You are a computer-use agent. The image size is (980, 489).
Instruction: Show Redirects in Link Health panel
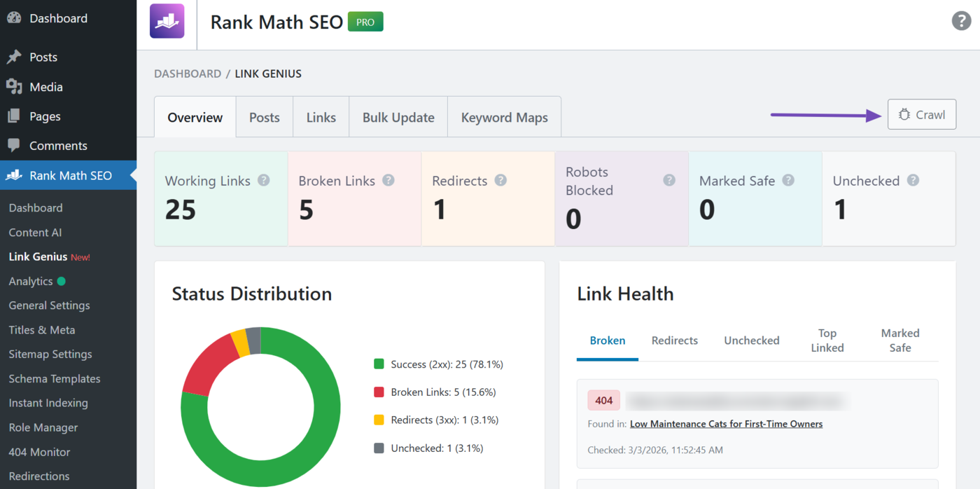coord(674,340)
